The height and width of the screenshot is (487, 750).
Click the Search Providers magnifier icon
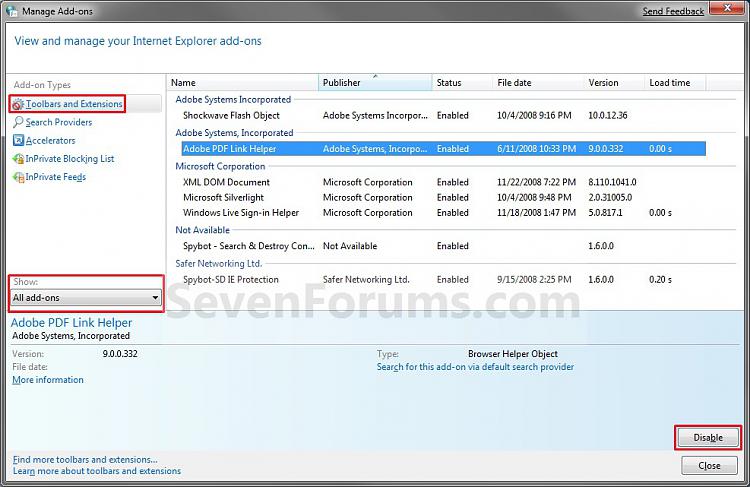coord(18,122)
